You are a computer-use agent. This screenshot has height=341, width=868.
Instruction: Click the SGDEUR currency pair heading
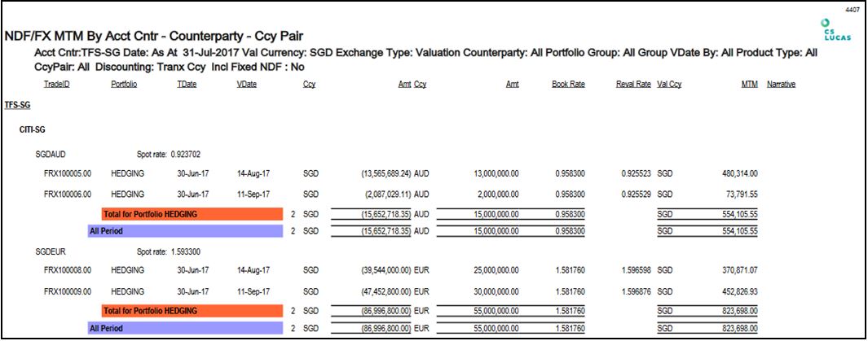[51, 251]
